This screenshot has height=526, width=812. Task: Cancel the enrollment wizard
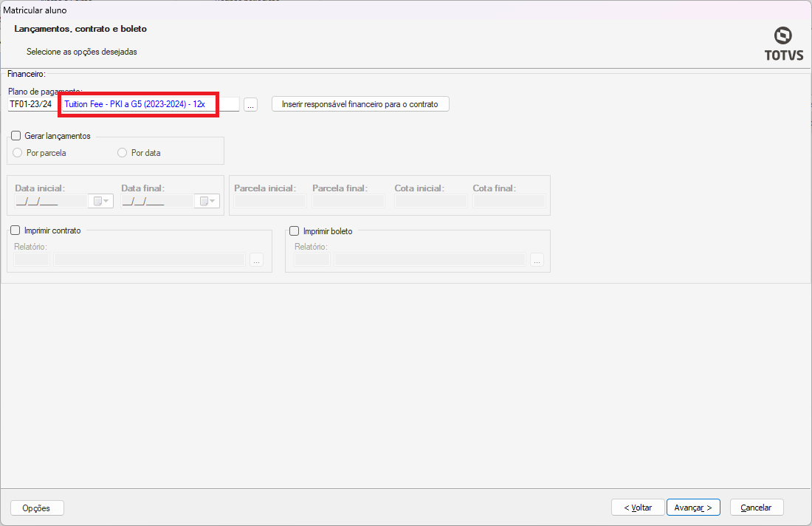click(757, 508)
